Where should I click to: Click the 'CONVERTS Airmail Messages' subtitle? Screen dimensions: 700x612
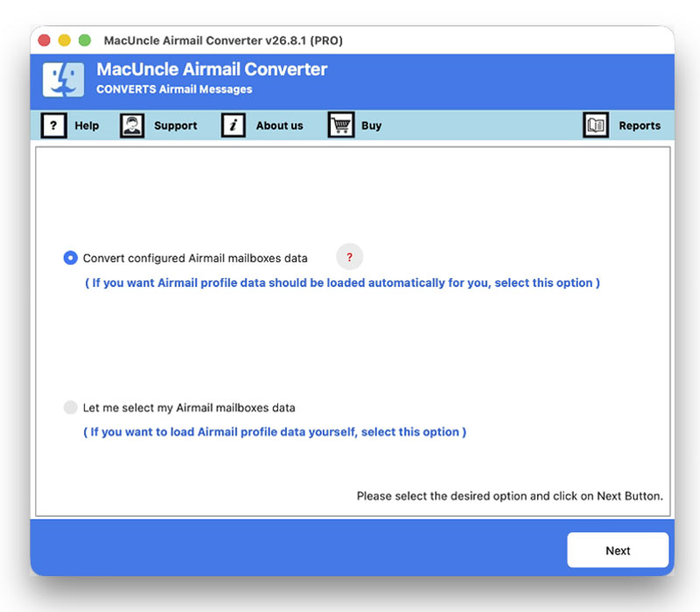[174, 89]
